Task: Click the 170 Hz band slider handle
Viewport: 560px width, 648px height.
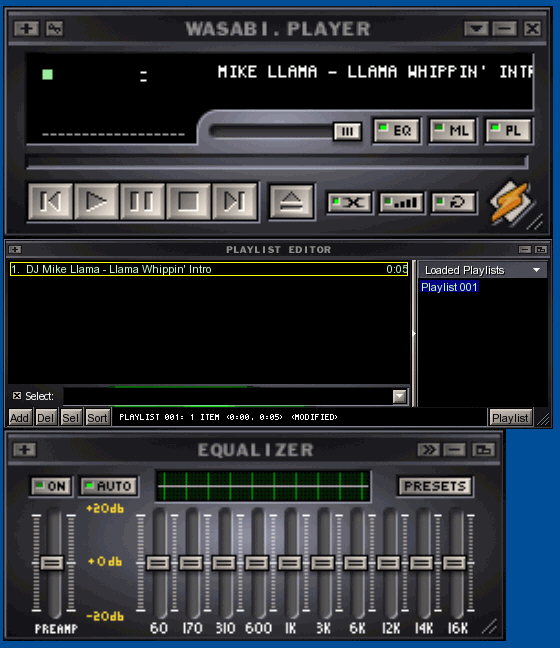Action: (x=191, y=563)
